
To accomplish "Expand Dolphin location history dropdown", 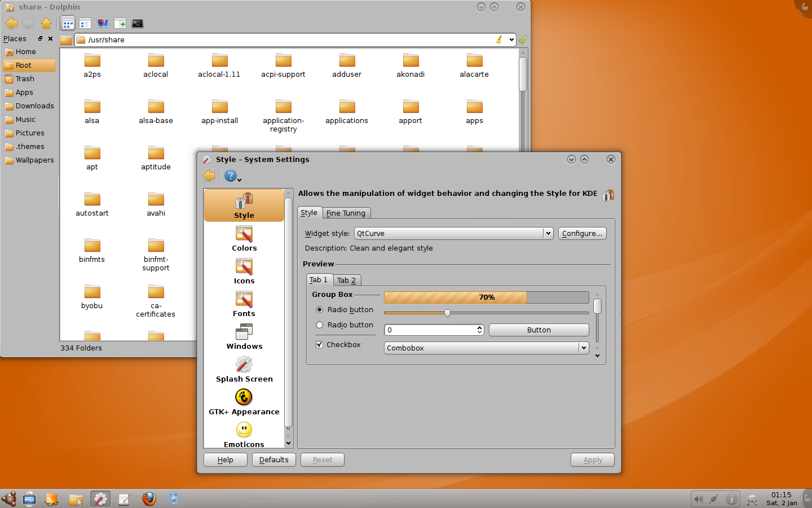I will [511, 40].
